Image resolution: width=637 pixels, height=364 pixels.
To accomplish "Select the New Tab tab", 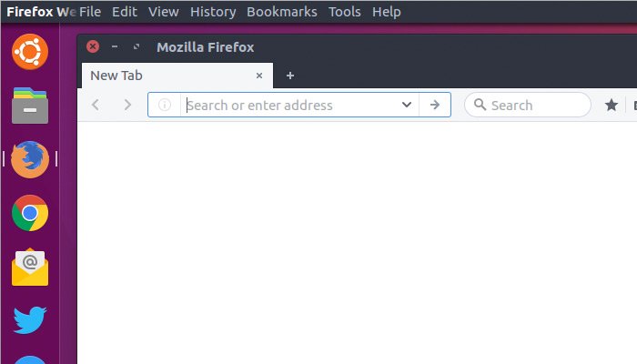I will [177, 76].
